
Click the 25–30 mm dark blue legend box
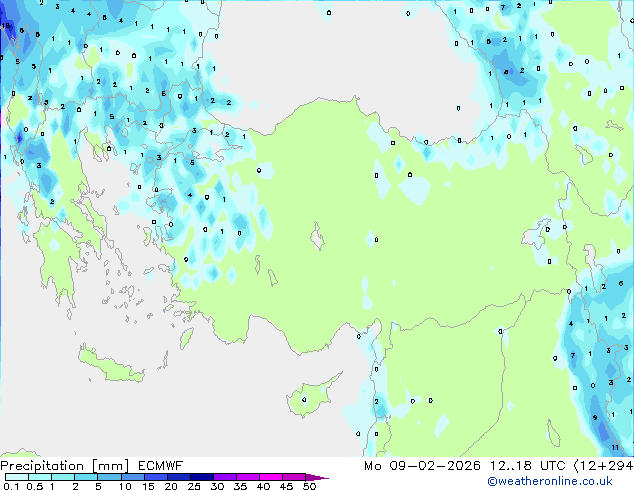[x=201, y=477]
